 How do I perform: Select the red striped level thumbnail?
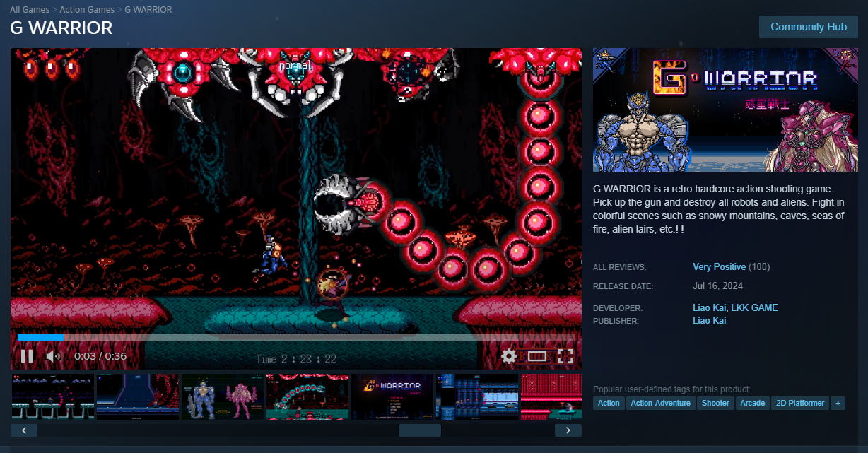(x=551, y=397)
